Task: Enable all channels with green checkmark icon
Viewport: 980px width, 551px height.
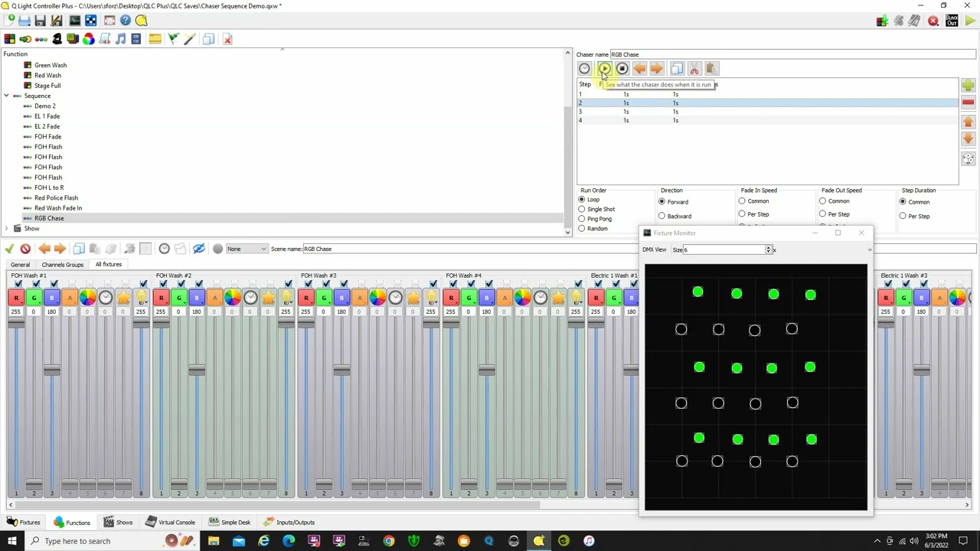Action: (x=9, y=249)
